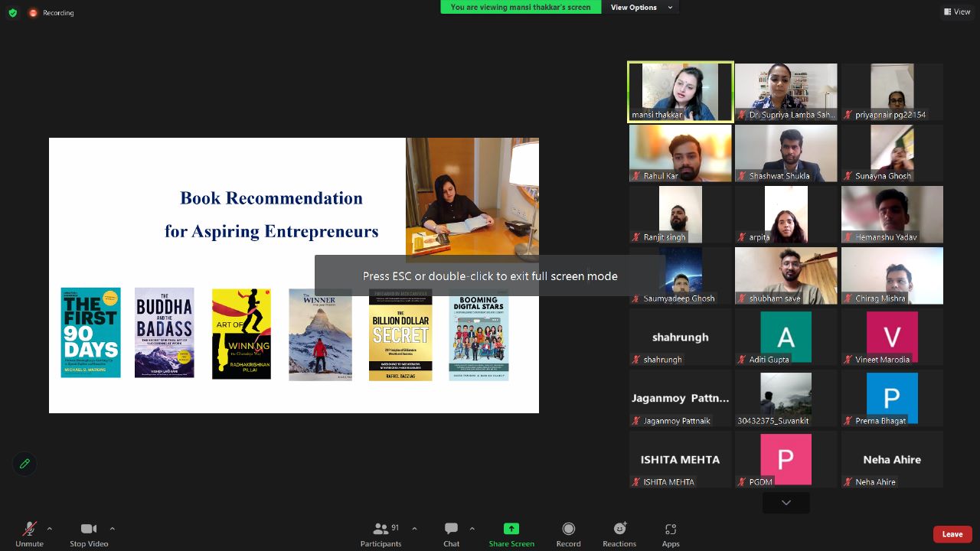Click The Winner mountain book cover
The height and width of the screenshot is (551, 980).
pyautogui.click(x=320, y=334)
